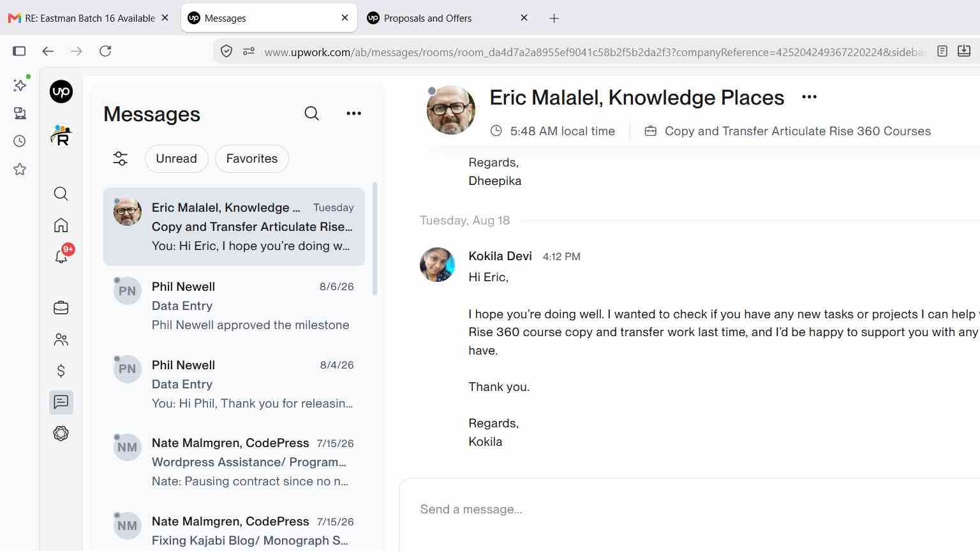The height and width of the screenshot is (551, 980).
Task: Open the Upwork logo home icon
Action: coord(61,92)
